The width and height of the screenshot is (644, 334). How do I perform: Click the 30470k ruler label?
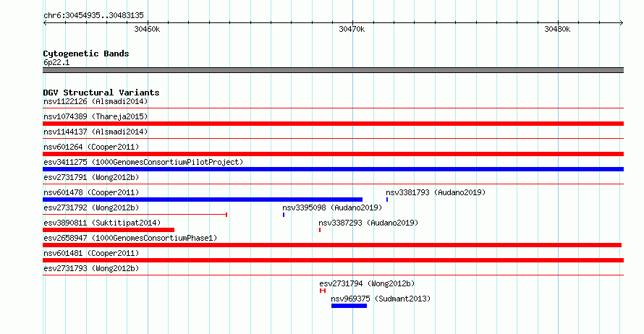click(352, 29)
